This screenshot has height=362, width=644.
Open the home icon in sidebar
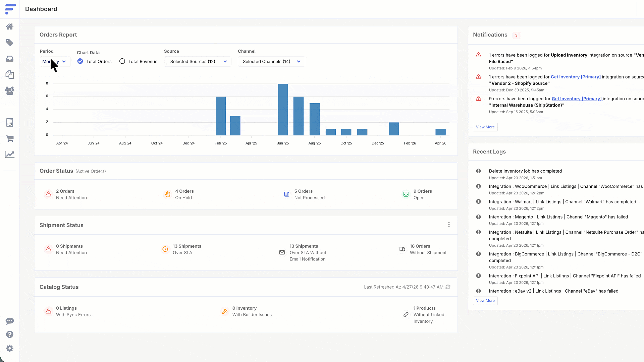pyautogui.click(x=10, y=26)
